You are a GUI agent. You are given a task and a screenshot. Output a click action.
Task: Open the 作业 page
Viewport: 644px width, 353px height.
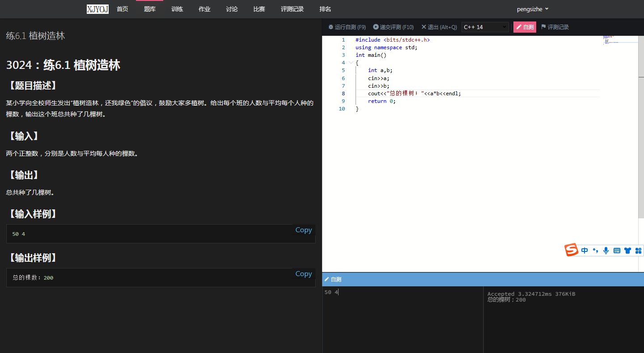tap(204, 9)
